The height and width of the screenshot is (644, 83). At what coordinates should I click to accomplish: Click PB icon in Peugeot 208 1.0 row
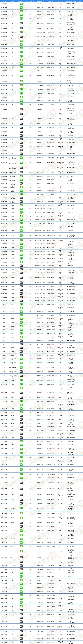coord(21,573)
